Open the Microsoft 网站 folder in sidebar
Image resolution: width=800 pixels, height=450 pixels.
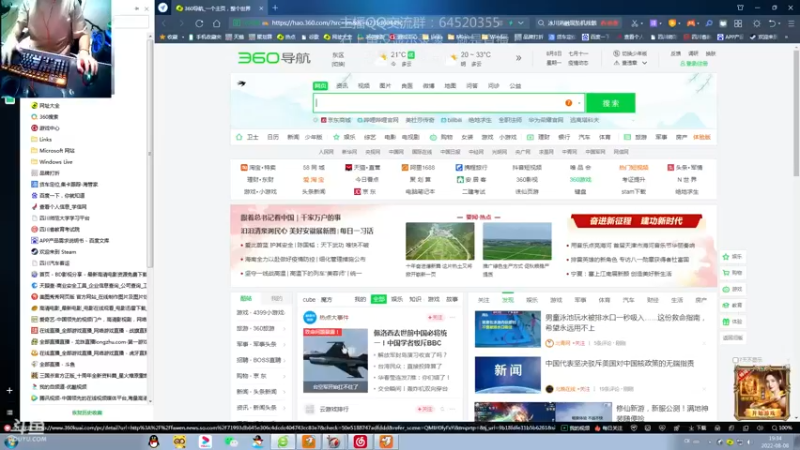coord(53,151)
